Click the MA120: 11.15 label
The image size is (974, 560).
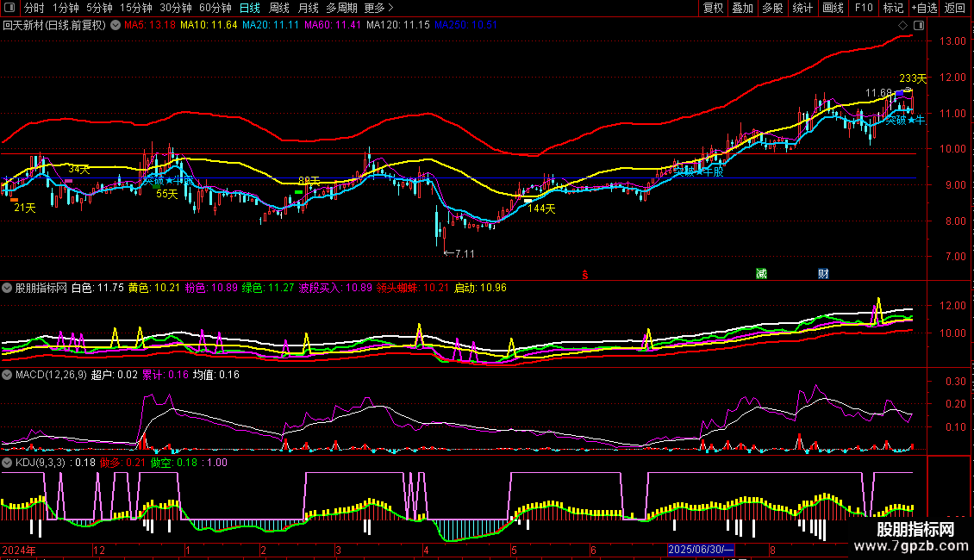[398, 26]
